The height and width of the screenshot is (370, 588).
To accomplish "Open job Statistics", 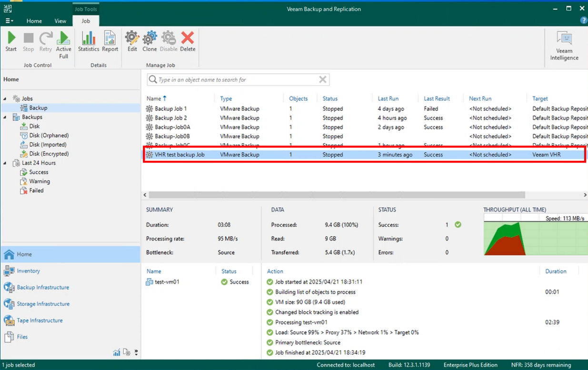I will 89,41.
